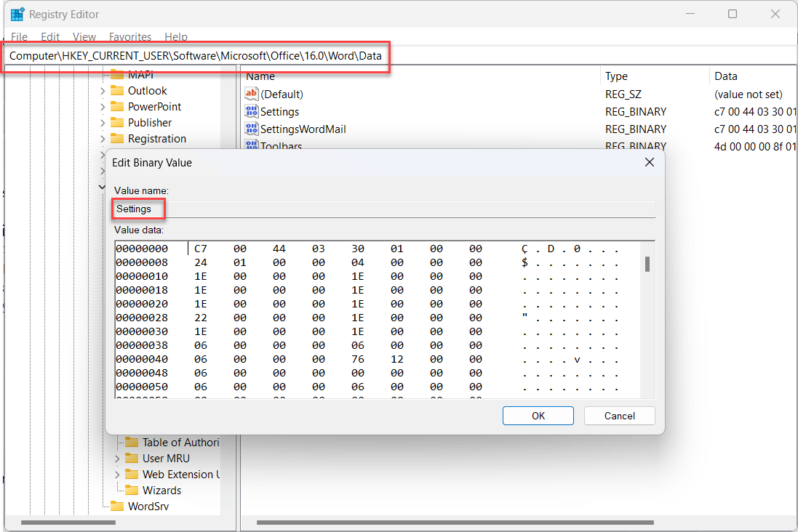The image size is (798, 532).
Task: Click the Outlook tree label
Action: pos(147,91)
